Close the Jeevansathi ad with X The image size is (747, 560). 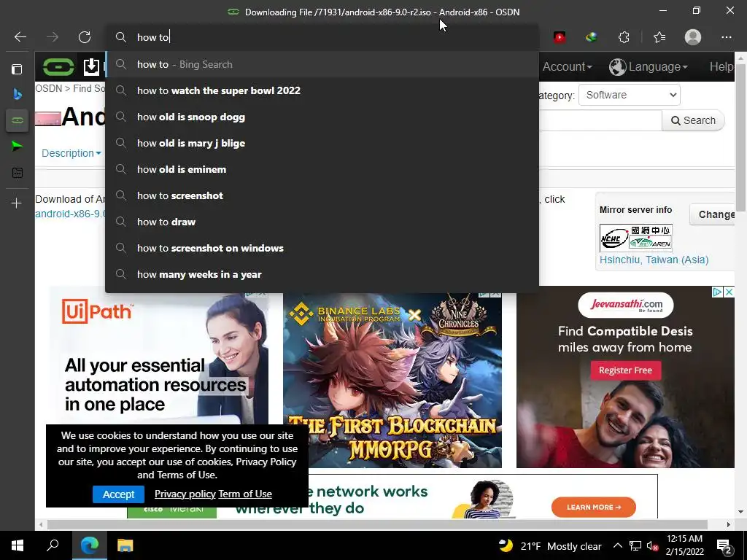point(729,292)
